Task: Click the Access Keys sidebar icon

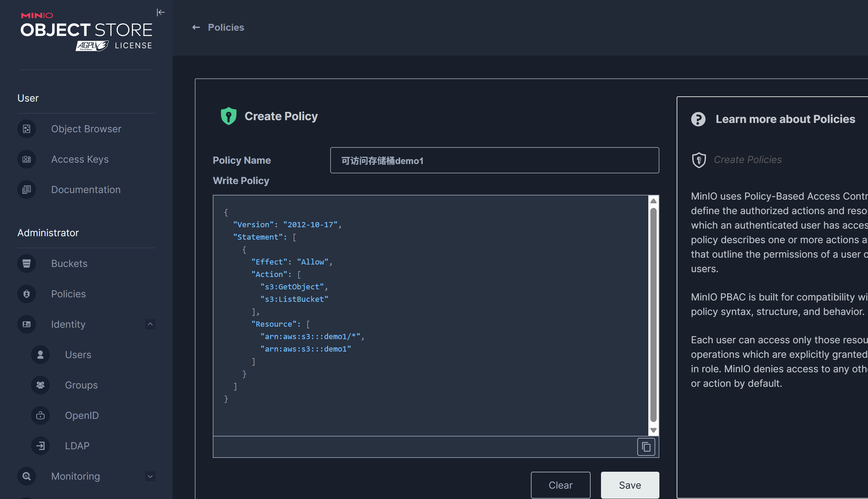Action: pyautogui.click(x=27, y=159)
